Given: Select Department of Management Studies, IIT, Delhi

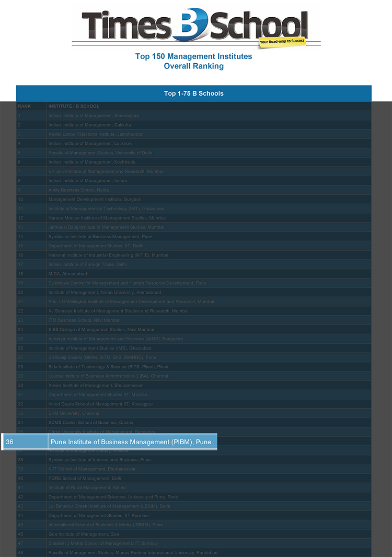Looking at the screenshot, I should coord(96,246).
